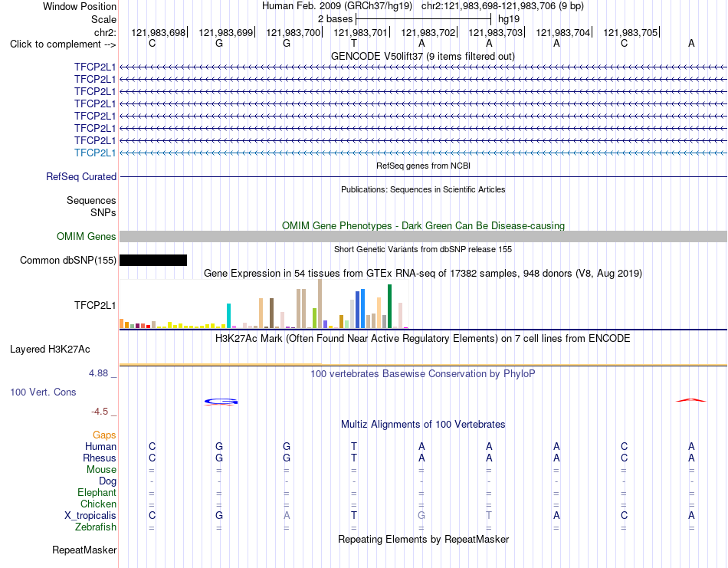Click the hg19 text beside scale bar
The height and width of the screenshot is (568, 728).
pos(508,19)
